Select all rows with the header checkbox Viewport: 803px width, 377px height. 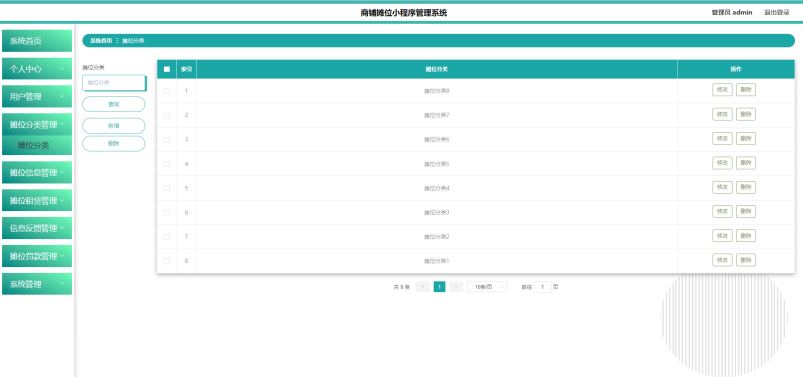[166, 69]
